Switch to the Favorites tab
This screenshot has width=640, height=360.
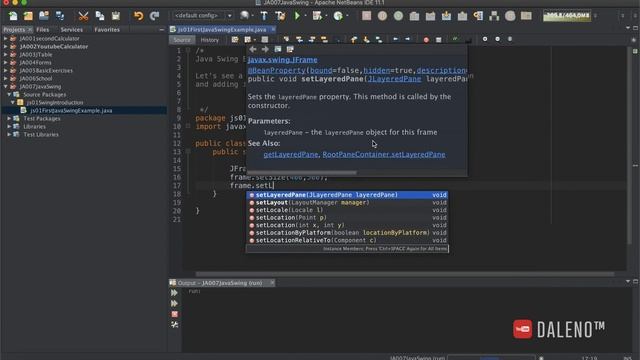point(107,30)
